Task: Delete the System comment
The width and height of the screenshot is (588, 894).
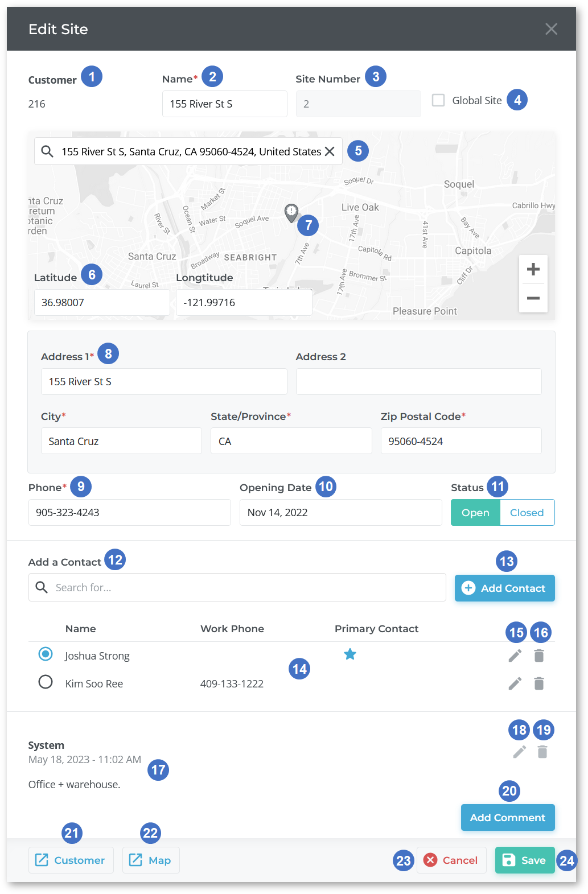Action: (x=542, y=752)
